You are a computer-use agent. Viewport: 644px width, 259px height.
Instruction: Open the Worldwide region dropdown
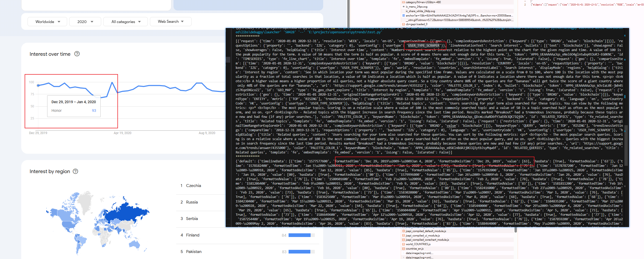click(47, 22)
